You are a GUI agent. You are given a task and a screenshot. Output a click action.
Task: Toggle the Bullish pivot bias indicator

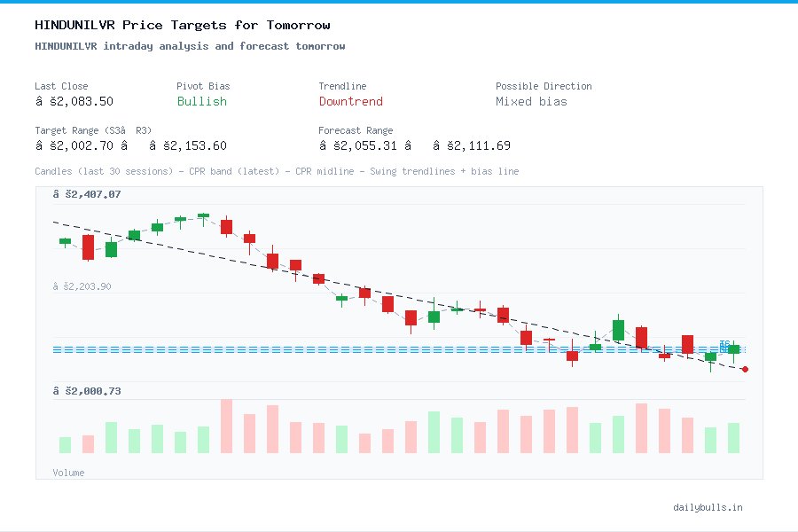pos(201,102)
